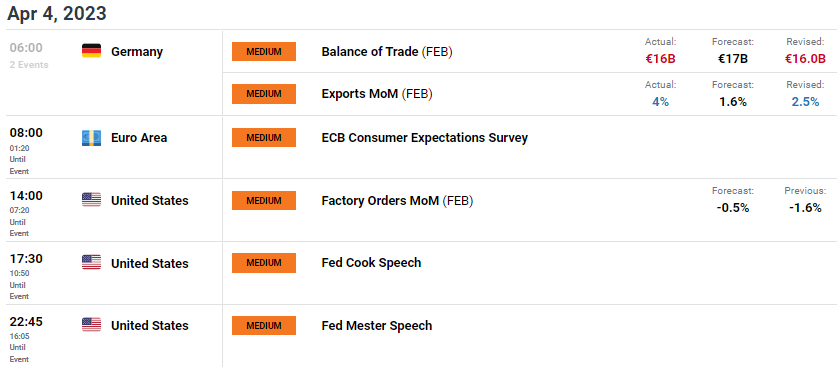Open the Fed Cook Speech event
The width and height of the screenshot is (837, 380).
tap(372, 263)
